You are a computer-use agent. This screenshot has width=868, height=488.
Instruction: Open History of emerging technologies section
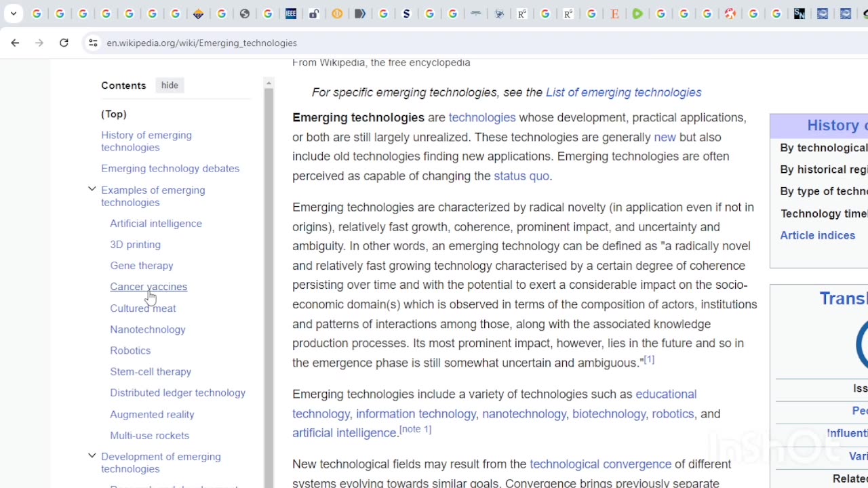tap(146, 141)
